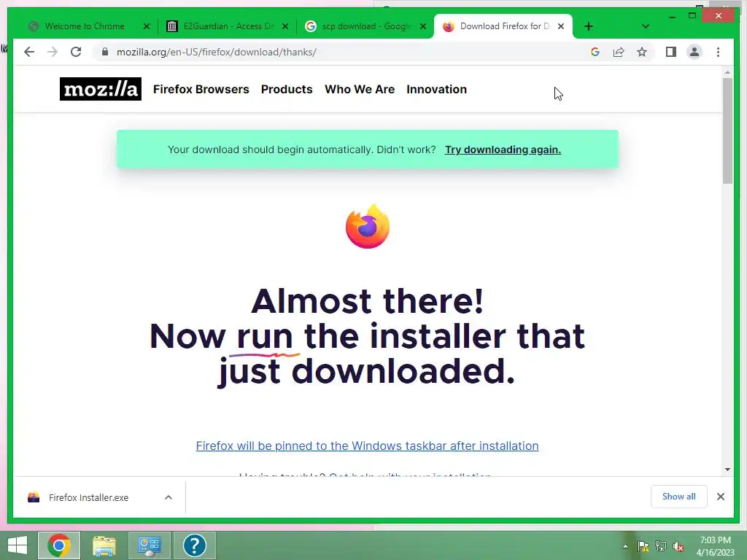Open the Chrome side panel
The height and width of the screenshot is (560, 747).
pyautogui.click(x=671, y=52)
